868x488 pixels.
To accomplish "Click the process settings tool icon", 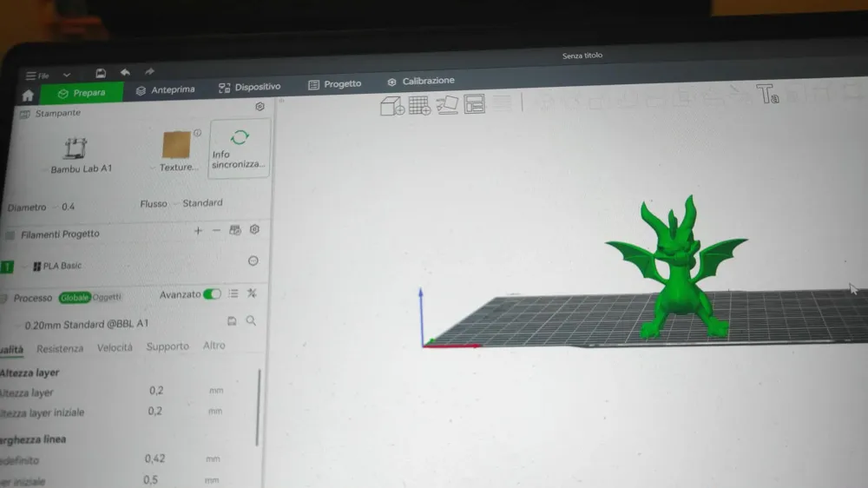I will tap(252, 293).
